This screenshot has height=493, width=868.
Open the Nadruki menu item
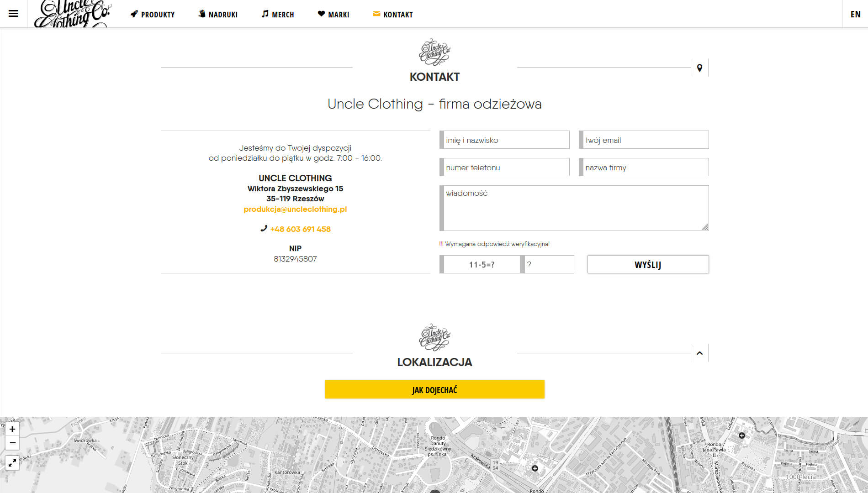click(x=218, y=15)
